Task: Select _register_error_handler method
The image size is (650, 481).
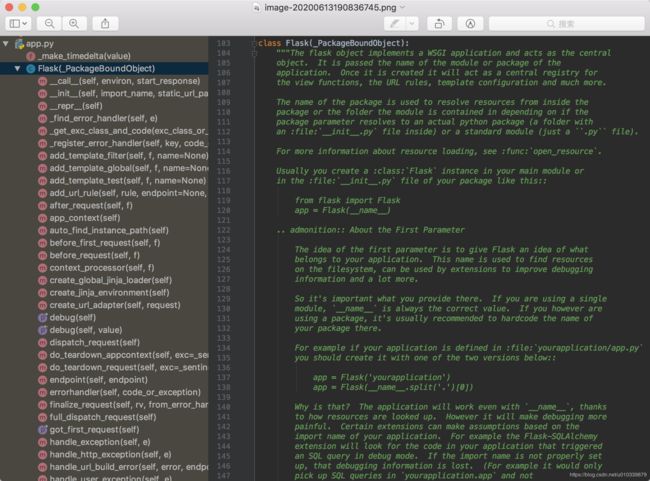Action: point(129,143)
